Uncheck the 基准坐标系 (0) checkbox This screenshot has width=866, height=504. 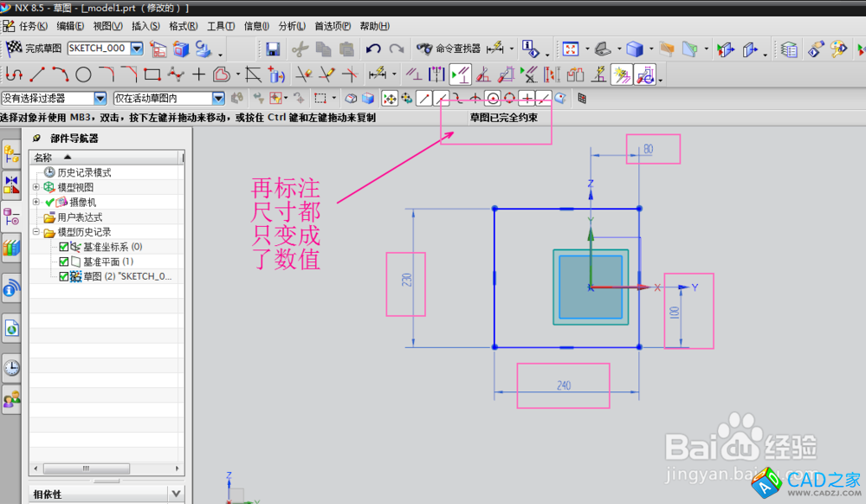point(64,247)
